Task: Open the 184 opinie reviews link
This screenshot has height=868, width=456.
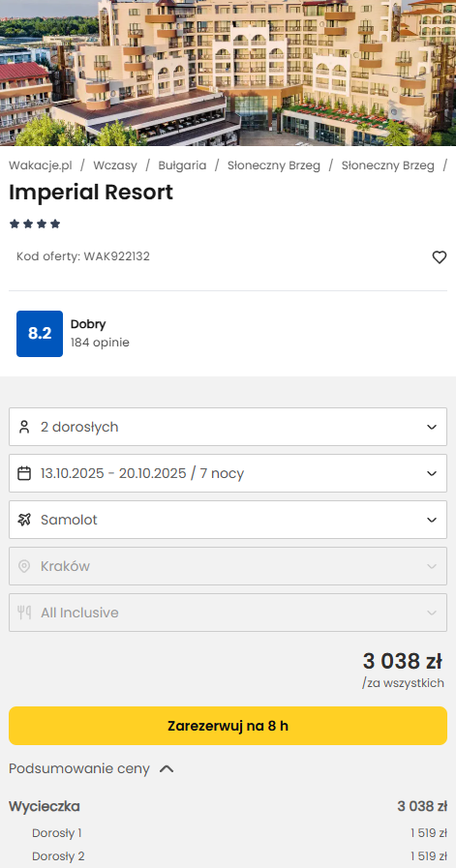Action: coord(100,343)
